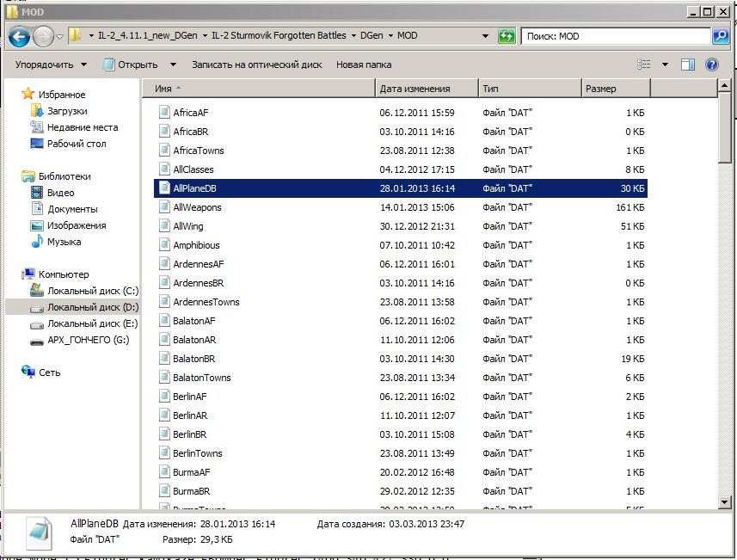737x560 pixels.
Task: Select 'IL-2 Sturmovik Forgotten Battles' breadcrumb
Action: (279, 36)
